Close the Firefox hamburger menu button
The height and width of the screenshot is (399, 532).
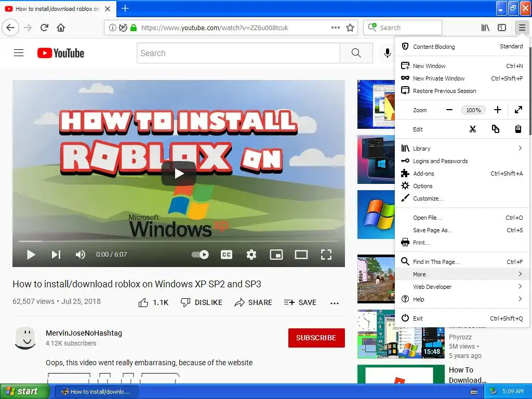tap(522, 28)
